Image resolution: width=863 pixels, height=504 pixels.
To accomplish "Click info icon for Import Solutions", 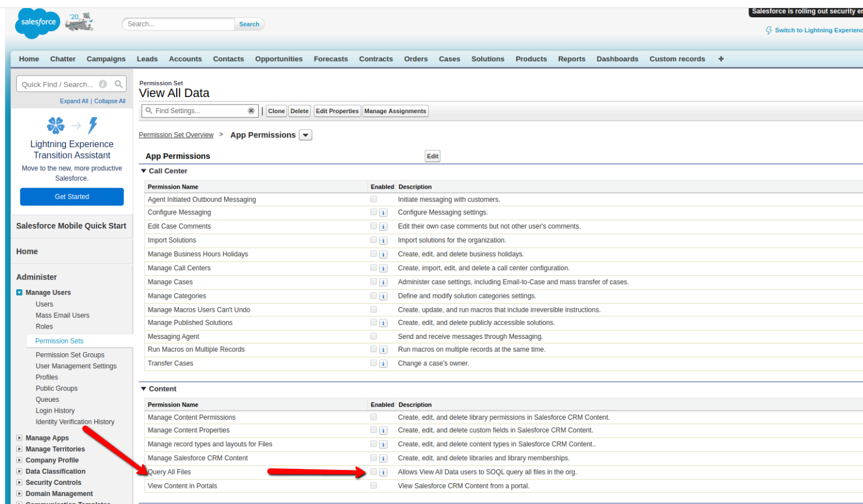I will point(383,241).
